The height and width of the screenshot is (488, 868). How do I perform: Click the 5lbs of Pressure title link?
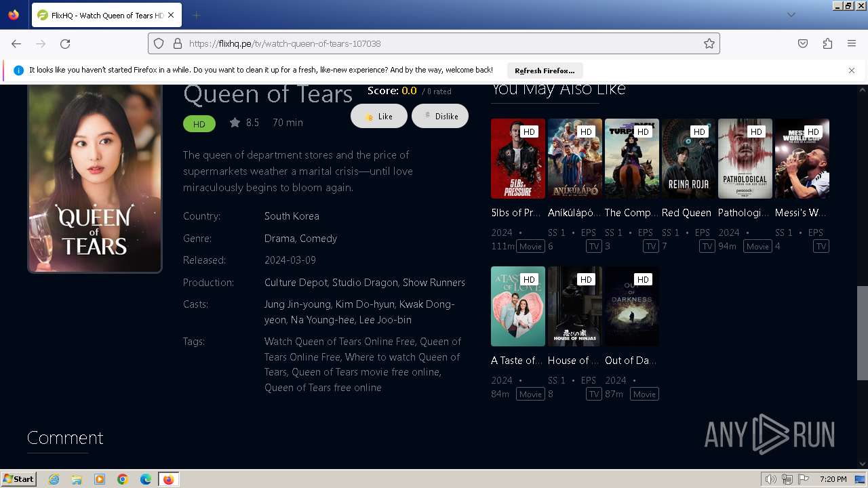coord(516,213)
